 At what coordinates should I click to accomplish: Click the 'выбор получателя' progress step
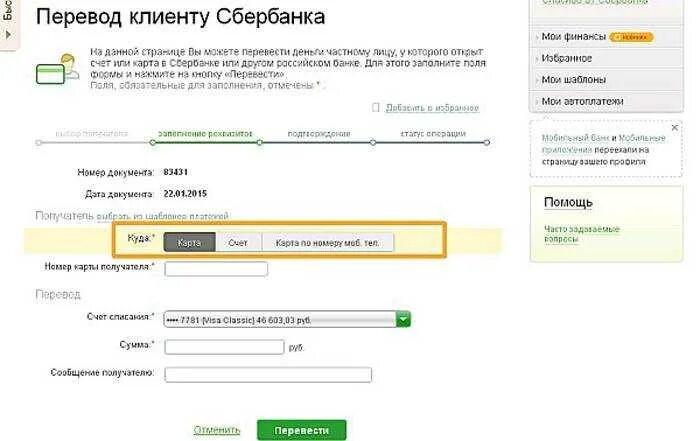coord(92,133)
